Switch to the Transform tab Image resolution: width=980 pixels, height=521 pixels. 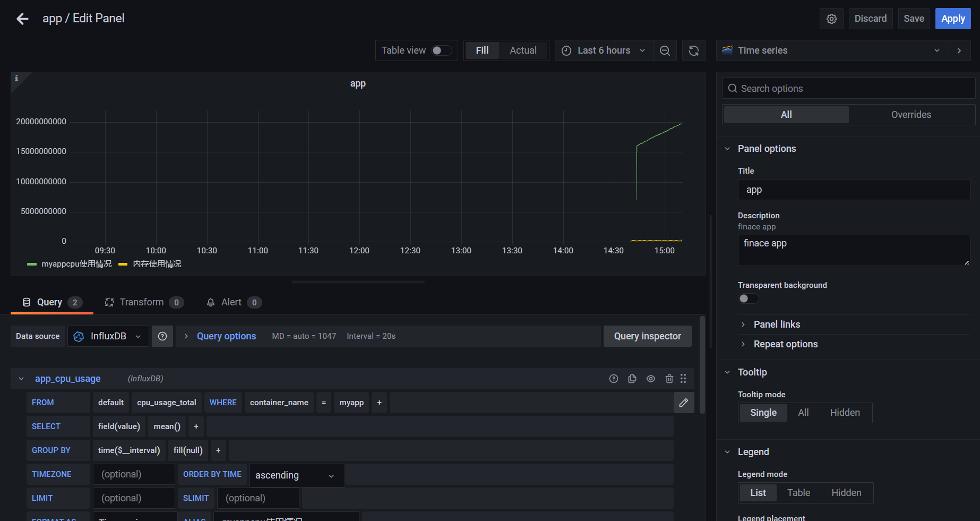144,302
